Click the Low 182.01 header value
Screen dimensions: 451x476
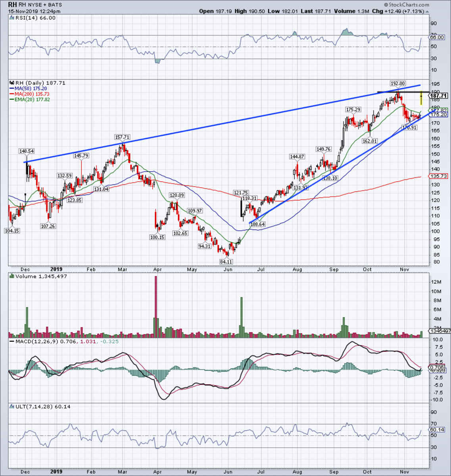pyautogui.click(x=282, y=11)
